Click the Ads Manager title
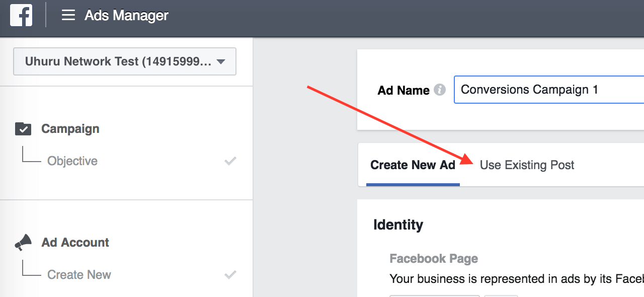Viewport: 644px width, 297px height. point(126,15)
